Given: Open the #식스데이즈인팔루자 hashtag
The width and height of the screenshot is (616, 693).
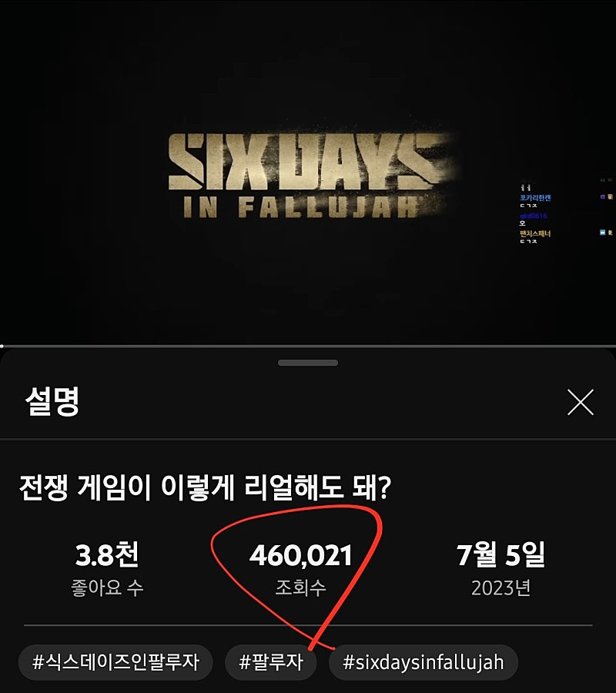Looking at the screenshot, I should [x=115, y=662].
